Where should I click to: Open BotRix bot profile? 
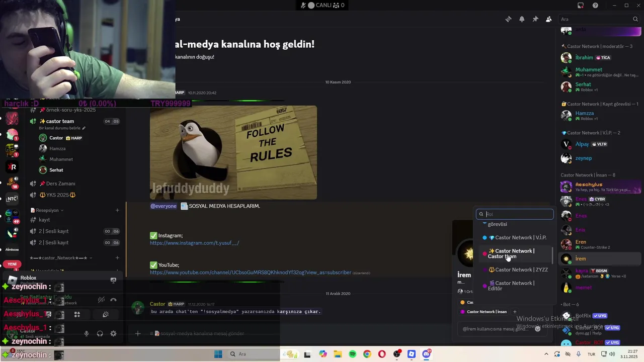(x=600, y=316)
